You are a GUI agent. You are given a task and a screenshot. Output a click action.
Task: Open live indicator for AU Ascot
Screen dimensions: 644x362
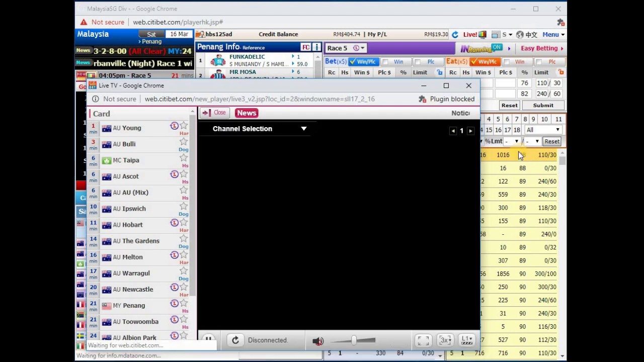pyautogui.click(x=174, y=174)
